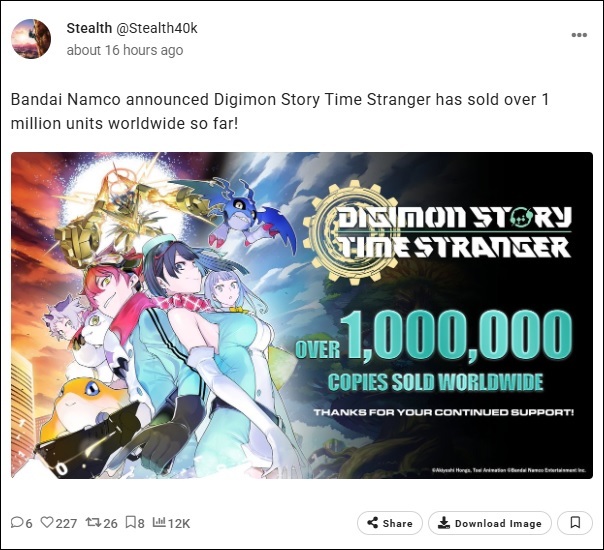The image size is (604, 550).
Task: Open the views bar chart icon
Action: pos(159,522)
